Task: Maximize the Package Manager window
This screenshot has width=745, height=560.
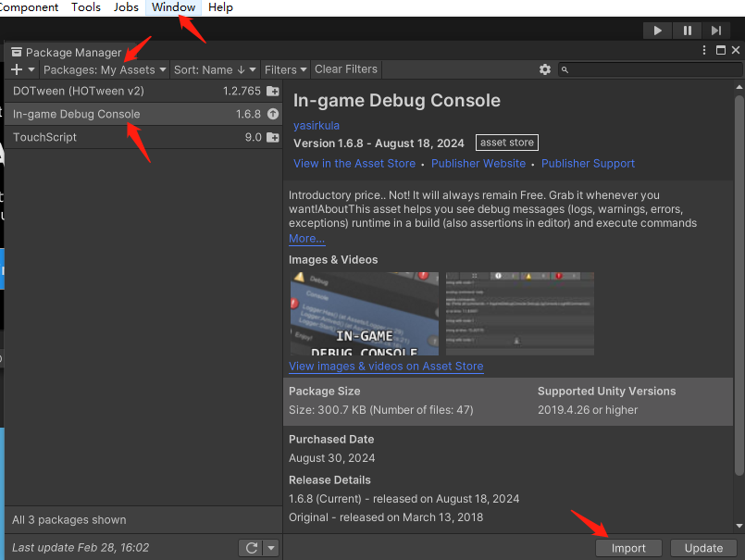Action: coord(721,50)
